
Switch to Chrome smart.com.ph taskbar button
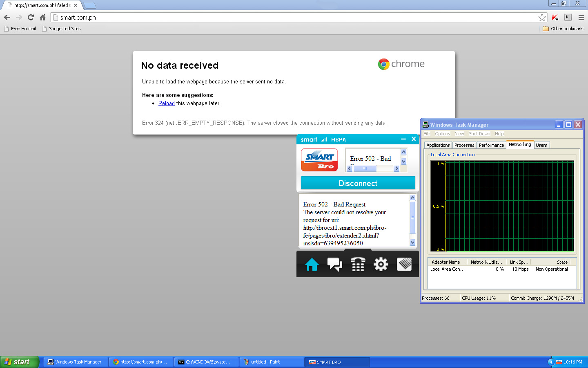click(141, 362)
